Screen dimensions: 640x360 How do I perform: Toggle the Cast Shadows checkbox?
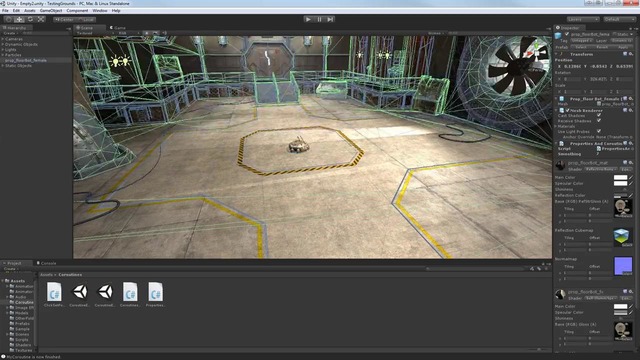point(599,116)
